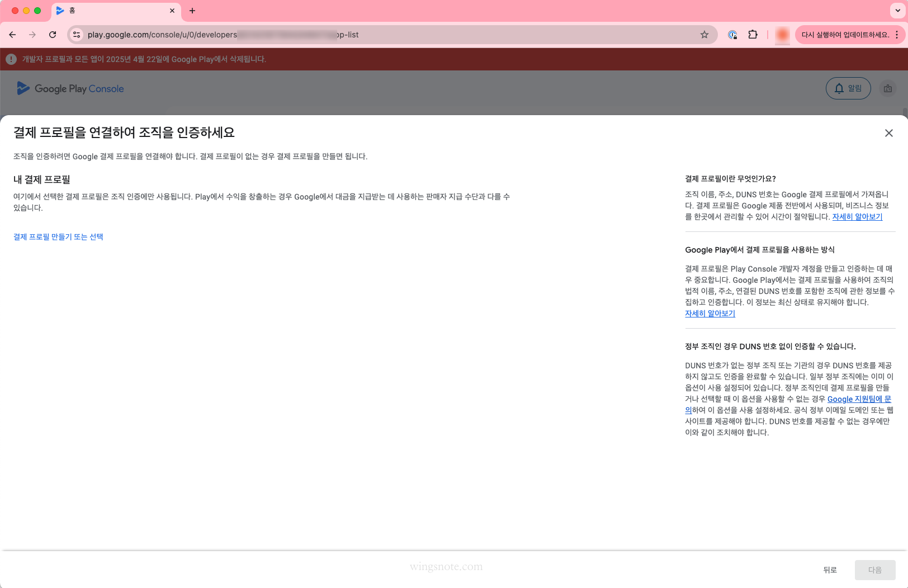Click the macOS yellow minimize button
The height and width of the screenshot is (588, 908).
point(26,11)
